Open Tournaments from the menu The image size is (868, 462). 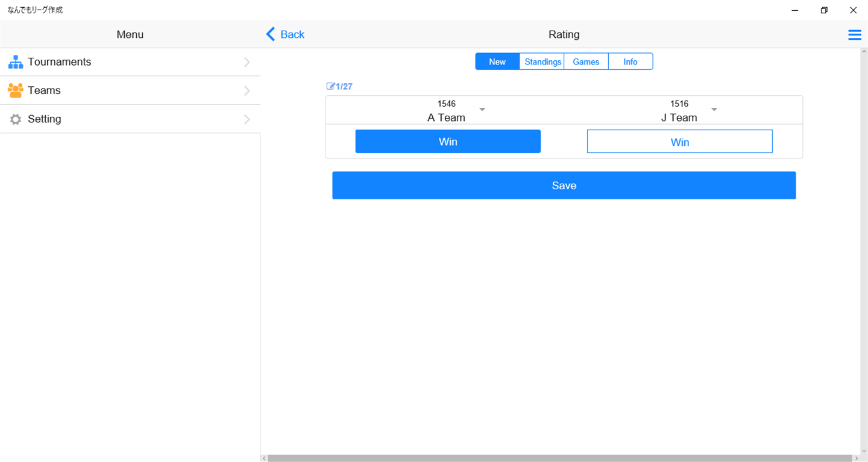(x=130, y=62)
